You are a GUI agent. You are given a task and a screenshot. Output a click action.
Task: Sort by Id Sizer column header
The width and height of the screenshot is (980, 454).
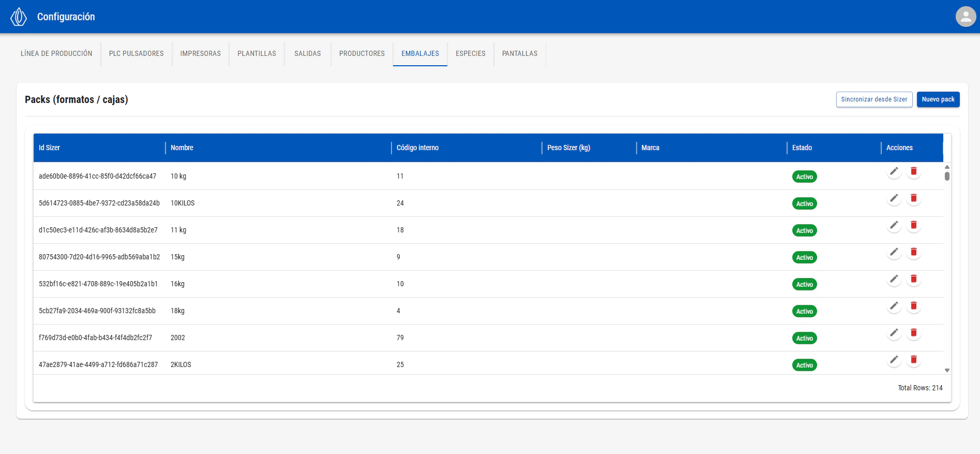point(99,148)
